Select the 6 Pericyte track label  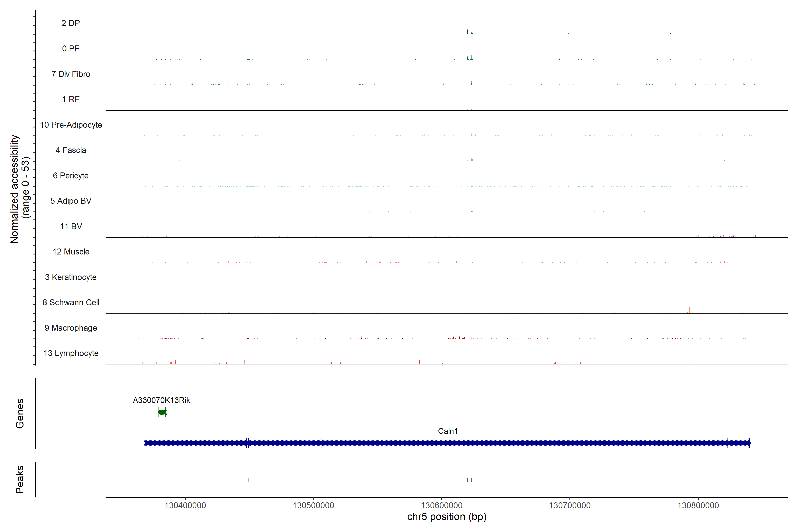tap(70, 175)
